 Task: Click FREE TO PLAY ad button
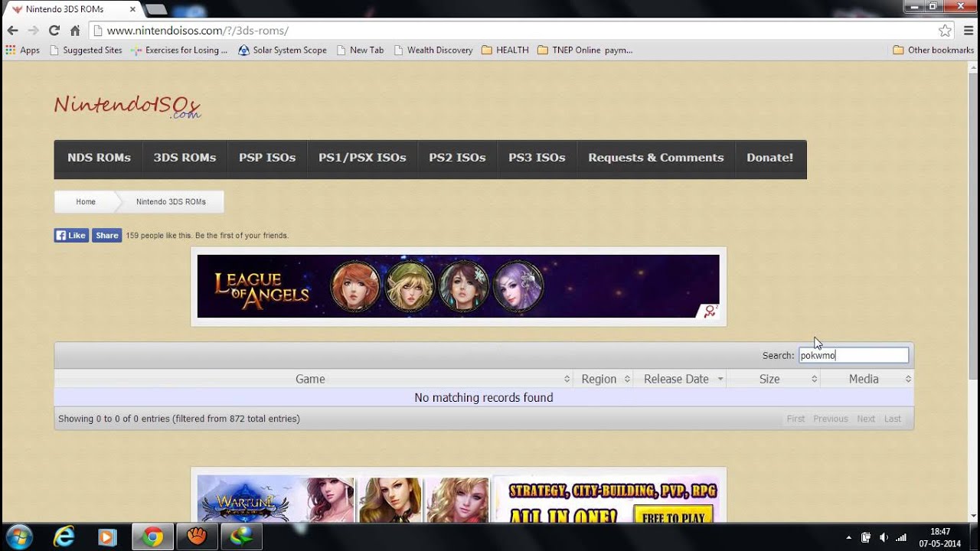[x=674, y=517]
